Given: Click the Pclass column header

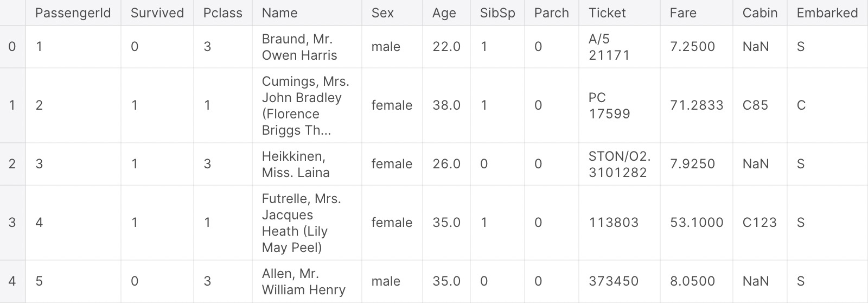Looking at the screenshot, I should [x=223, y=13].
